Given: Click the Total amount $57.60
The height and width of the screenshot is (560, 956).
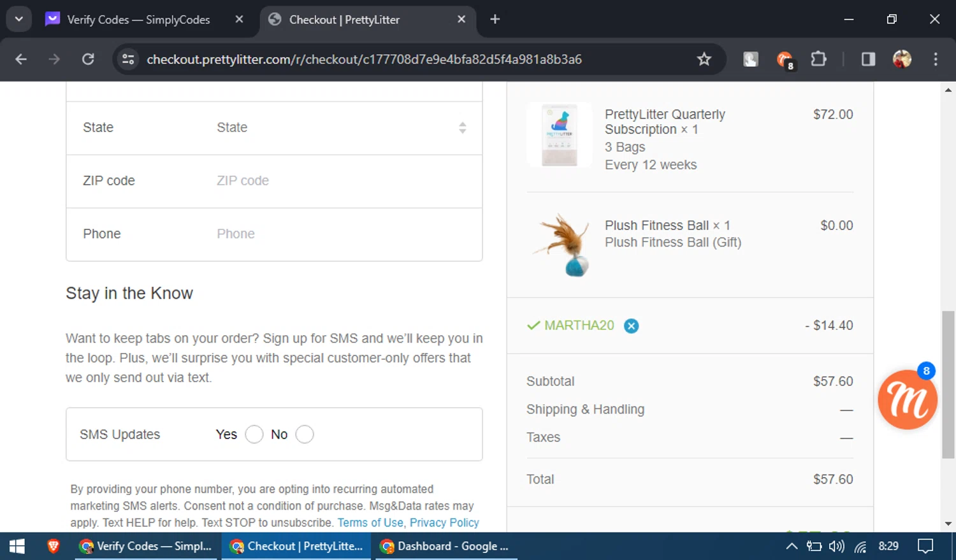Looking at the screenshot, I should (x=833, y=480).
